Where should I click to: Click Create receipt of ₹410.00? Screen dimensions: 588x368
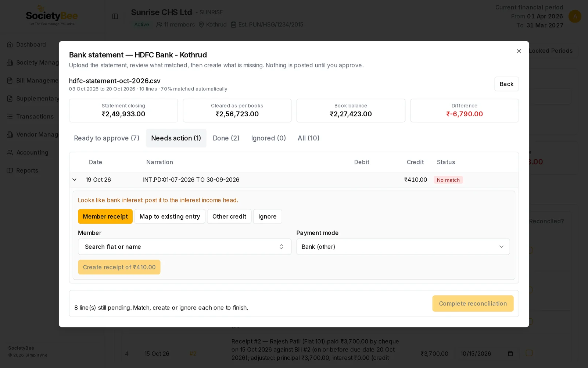[x=119, y=267]
